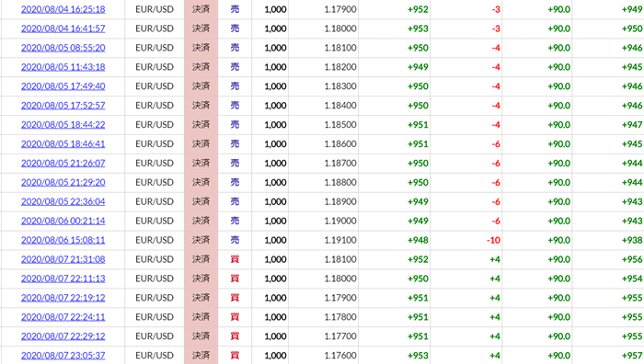The height and width of the screenshot is (364, 644).
Task: Open the 2020/08/05 22:36:04 trade link
Action: (x=63, y=202)
